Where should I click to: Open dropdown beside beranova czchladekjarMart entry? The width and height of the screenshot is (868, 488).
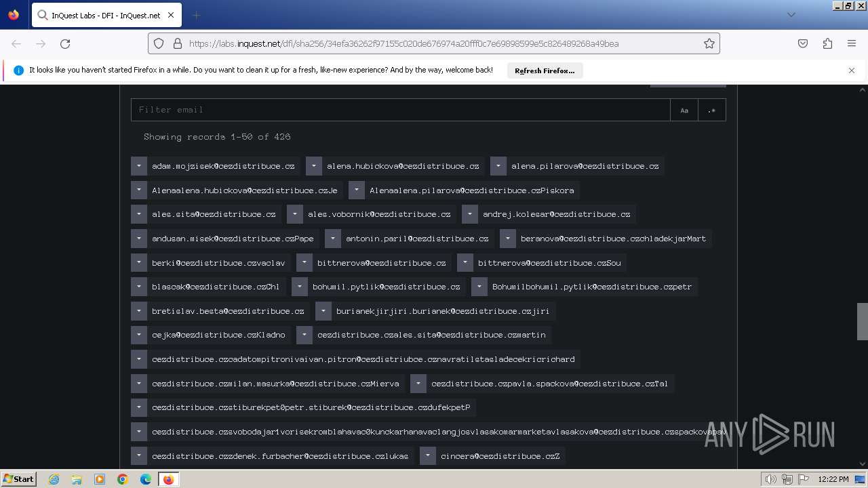pos(508,239)
